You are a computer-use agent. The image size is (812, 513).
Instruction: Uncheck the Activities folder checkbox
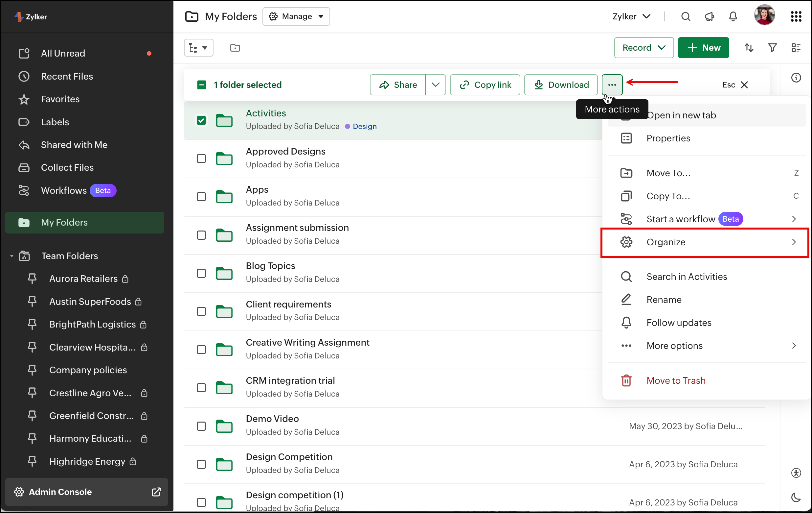[201, 120]
